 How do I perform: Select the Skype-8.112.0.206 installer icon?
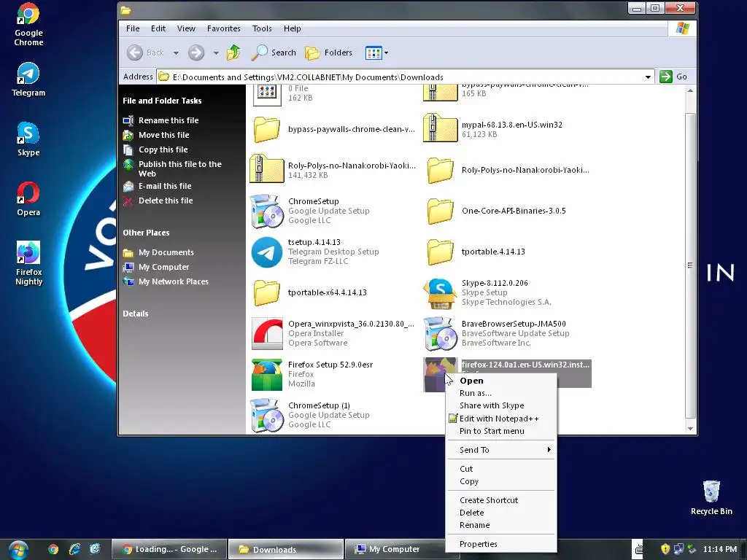point(440,293)
